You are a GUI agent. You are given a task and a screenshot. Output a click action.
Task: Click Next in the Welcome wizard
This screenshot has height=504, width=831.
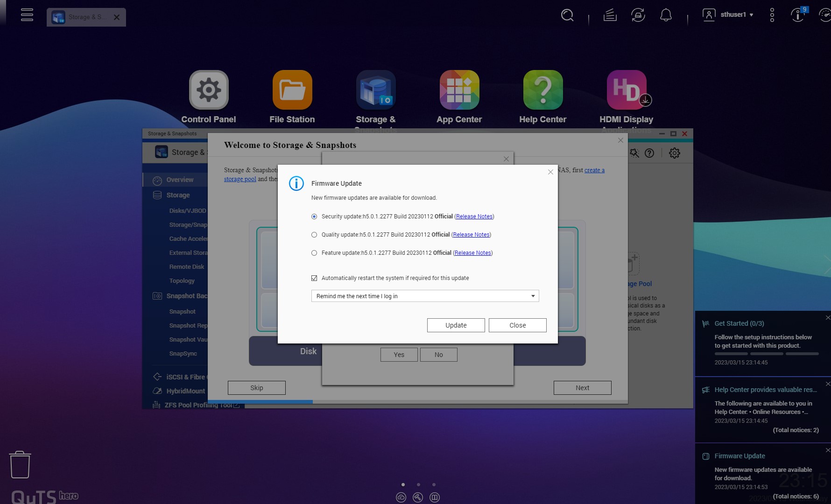pos(583,388)
